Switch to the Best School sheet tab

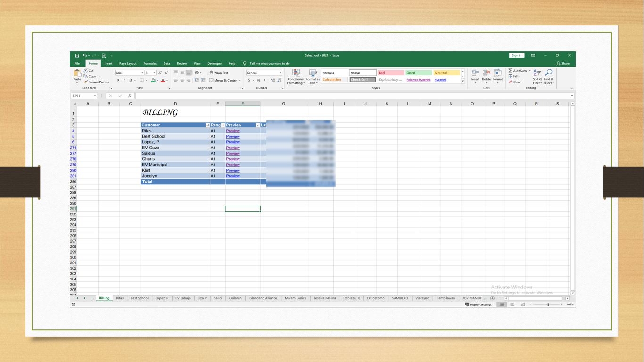(140, 298)
